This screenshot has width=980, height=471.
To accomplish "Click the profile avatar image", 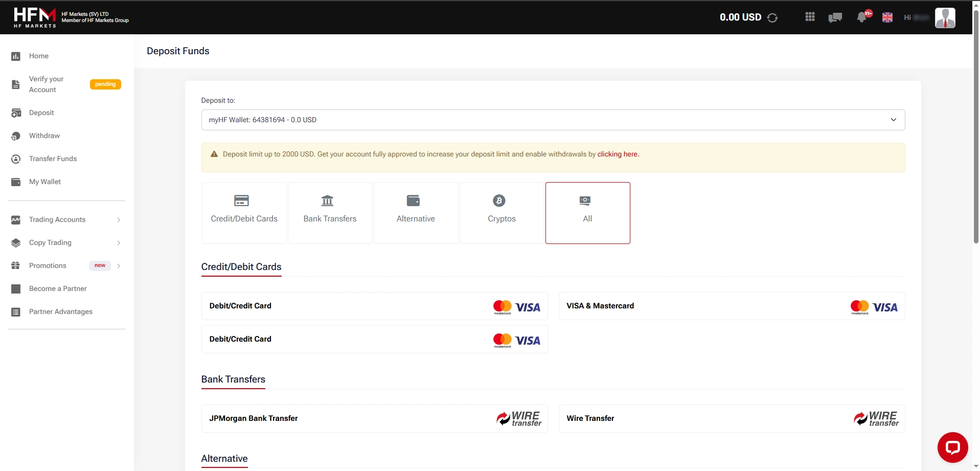I will [945, 17].
